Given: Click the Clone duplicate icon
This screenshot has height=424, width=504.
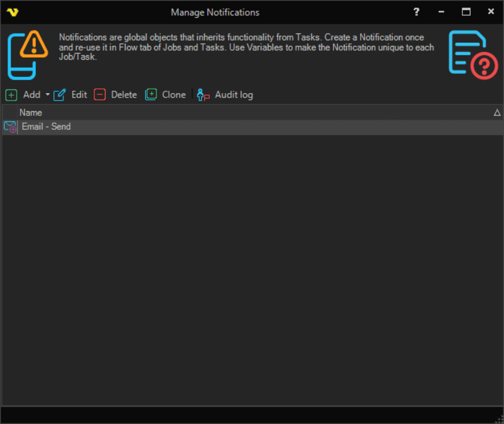Looking at the screenshot, I should click(151, 95).
